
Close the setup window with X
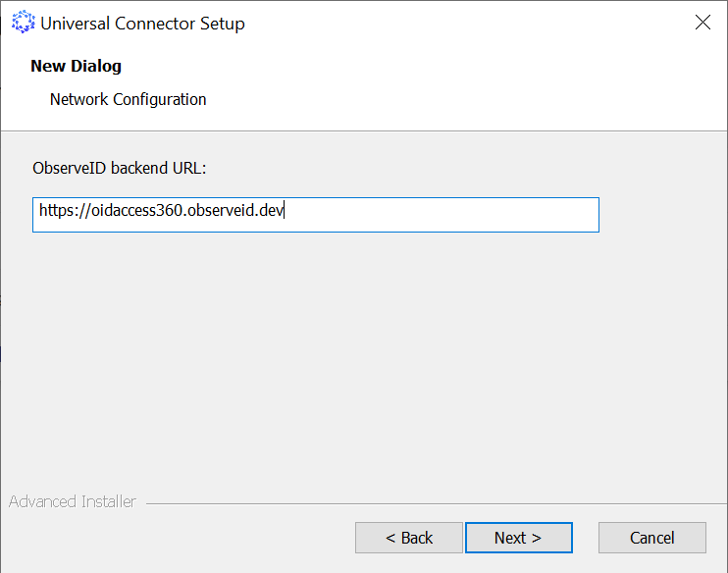[x=702, y=23]
